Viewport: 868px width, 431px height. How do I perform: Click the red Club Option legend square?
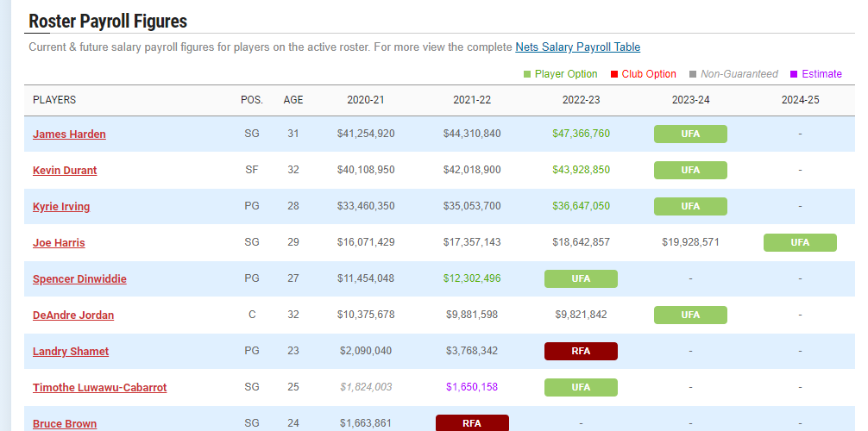tap(614, 74)
